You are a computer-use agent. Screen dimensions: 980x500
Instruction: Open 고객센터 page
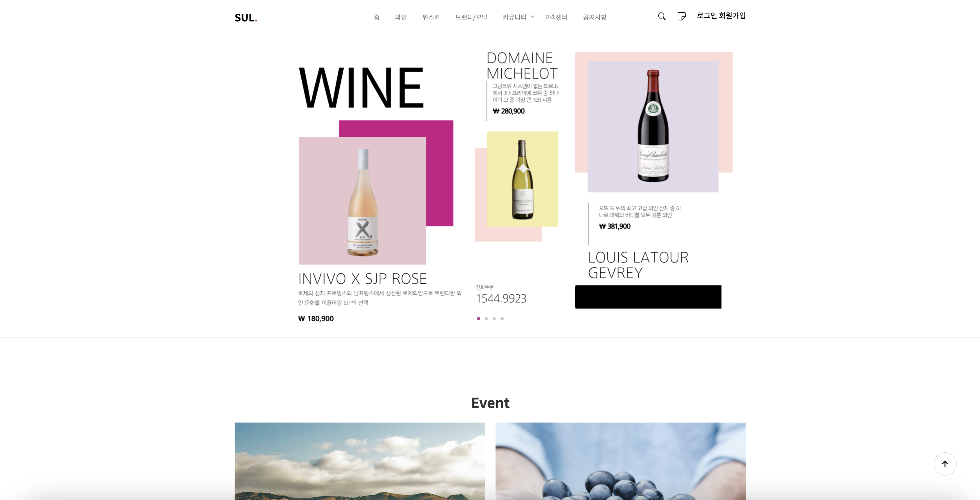[x=555, y=17]
